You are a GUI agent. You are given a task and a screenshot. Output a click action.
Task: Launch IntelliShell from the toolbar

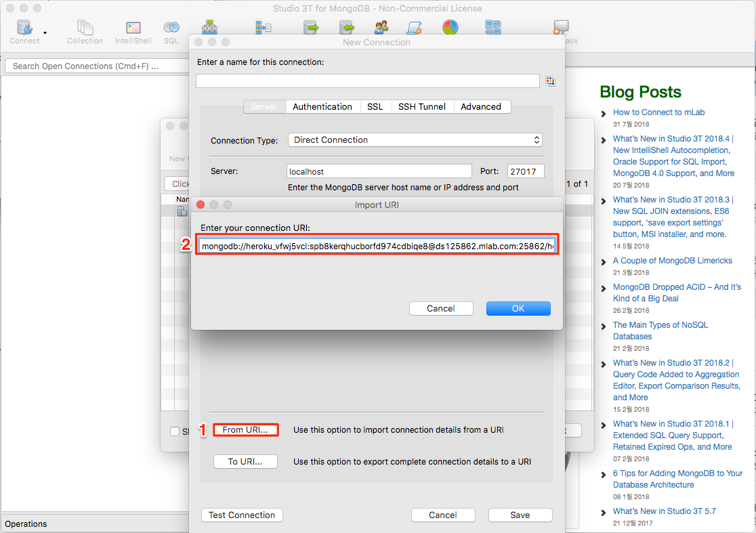[x=133, y=27]
